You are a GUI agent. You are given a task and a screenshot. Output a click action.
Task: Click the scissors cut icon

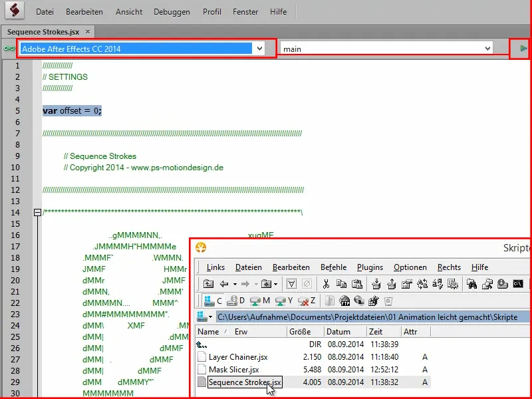coord(326,284)
